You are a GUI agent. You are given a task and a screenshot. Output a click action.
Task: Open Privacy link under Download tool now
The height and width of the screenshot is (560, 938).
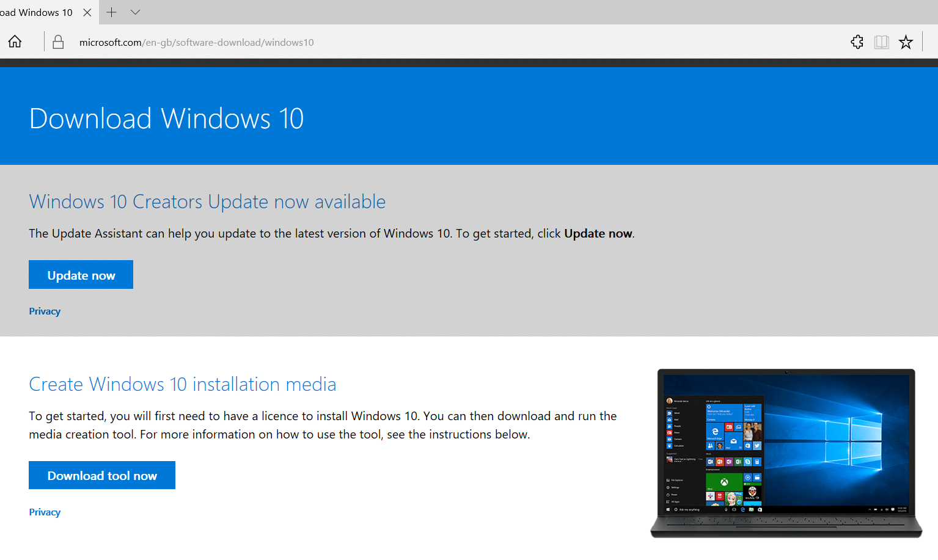click(x=45, y=512)
